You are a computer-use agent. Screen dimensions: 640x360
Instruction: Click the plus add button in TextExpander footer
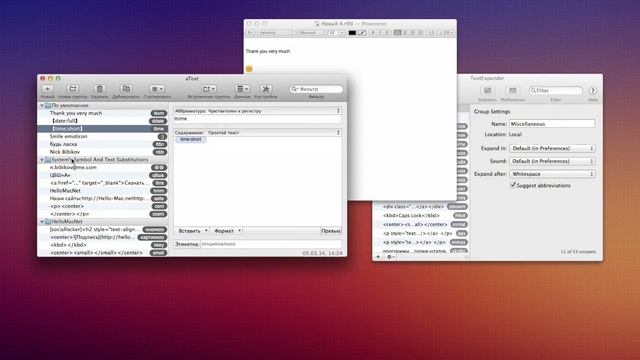(378, 257)
